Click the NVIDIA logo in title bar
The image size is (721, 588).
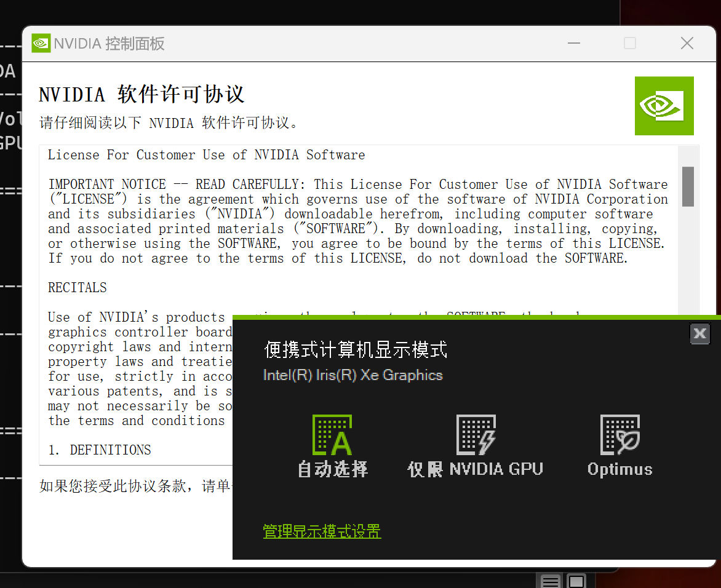(41, 43)
